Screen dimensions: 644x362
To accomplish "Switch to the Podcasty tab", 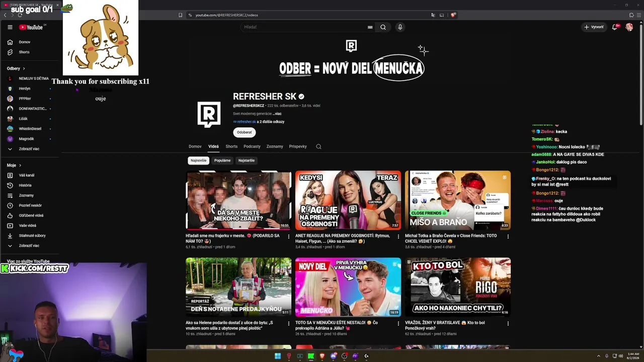I will click(252, 147).
